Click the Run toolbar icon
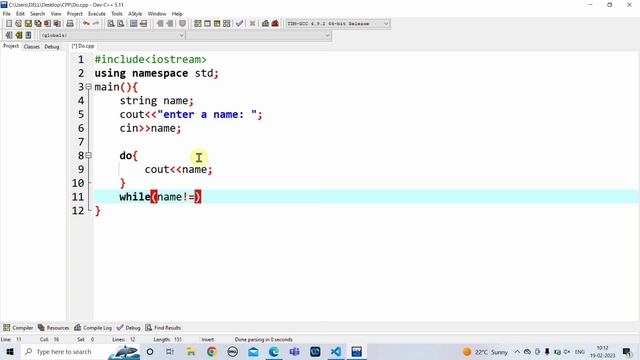Screen dimensions: 640x360 tap(207, 24)
